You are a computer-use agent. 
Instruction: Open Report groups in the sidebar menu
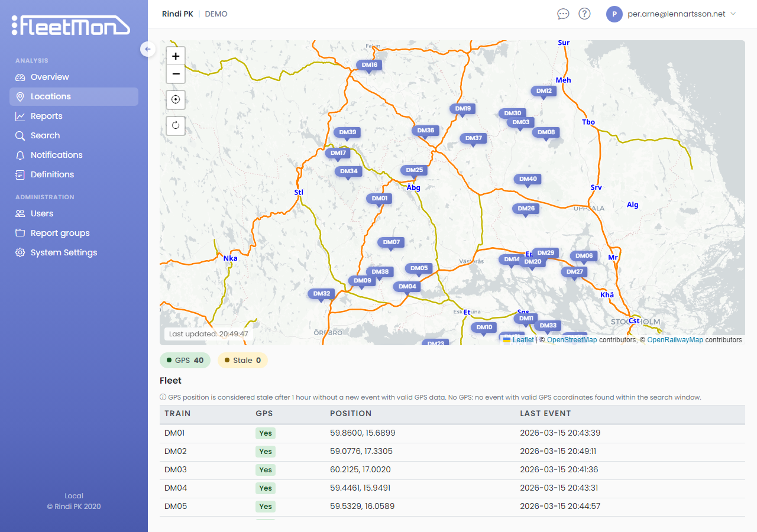click(x=60, y=233)
